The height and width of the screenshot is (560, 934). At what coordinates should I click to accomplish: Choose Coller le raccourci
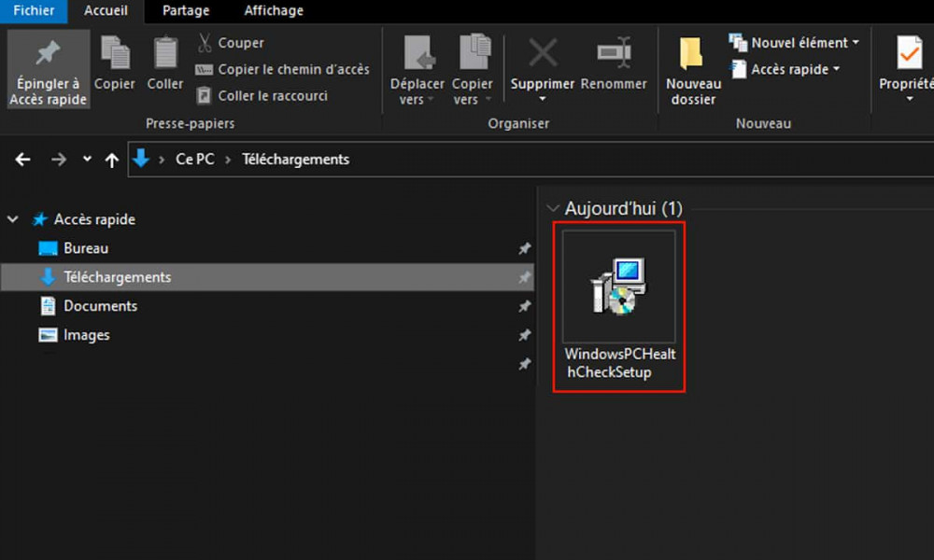click(x=262, y=96)
